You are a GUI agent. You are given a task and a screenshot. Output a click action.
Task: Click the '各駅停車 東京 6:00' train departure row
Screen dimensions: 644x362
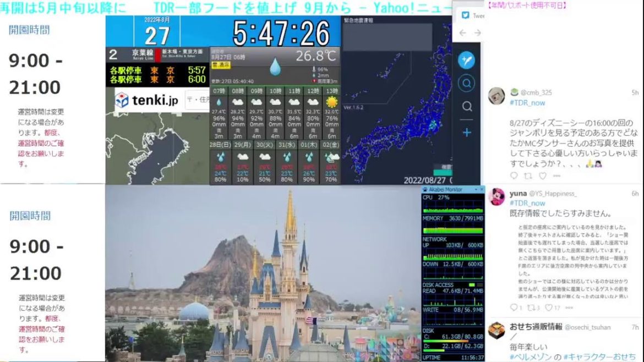click(158, 80)
